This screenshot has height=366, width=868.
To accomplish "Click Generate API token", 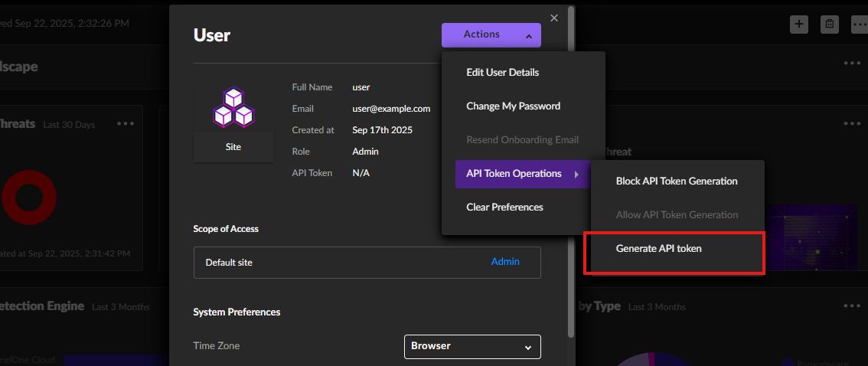I will [x=658, y=249].
